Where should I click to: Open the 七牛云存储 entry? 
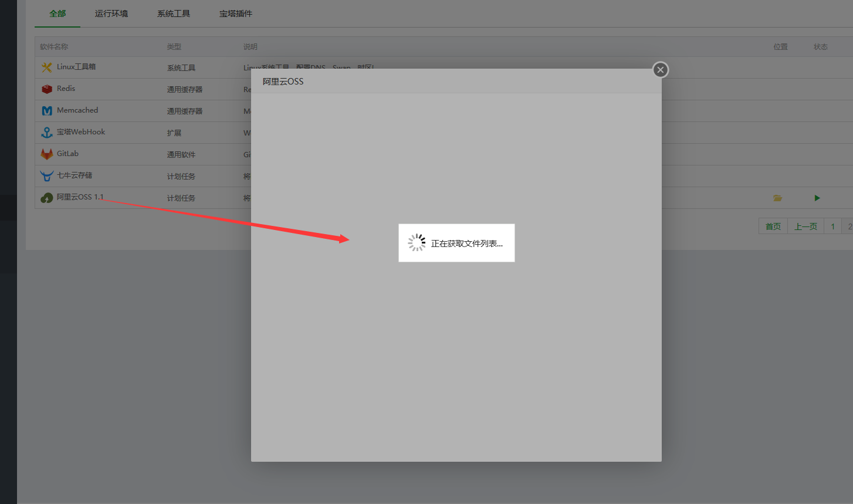[75, 175]
